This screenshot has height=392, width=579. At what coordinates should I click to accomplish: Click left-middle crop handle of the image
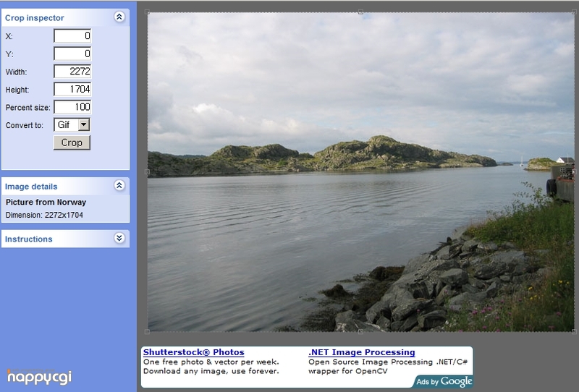147,171
